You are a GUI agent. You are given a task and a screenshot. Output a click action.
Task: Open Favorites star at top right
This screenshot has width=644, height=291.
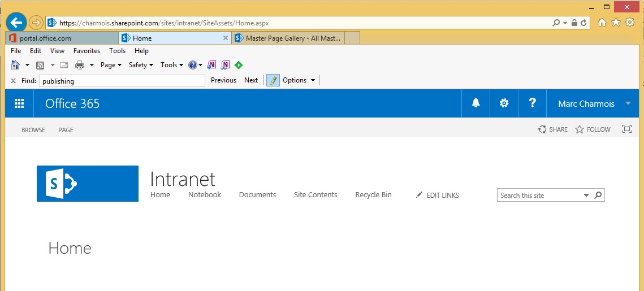pos(616,23)
